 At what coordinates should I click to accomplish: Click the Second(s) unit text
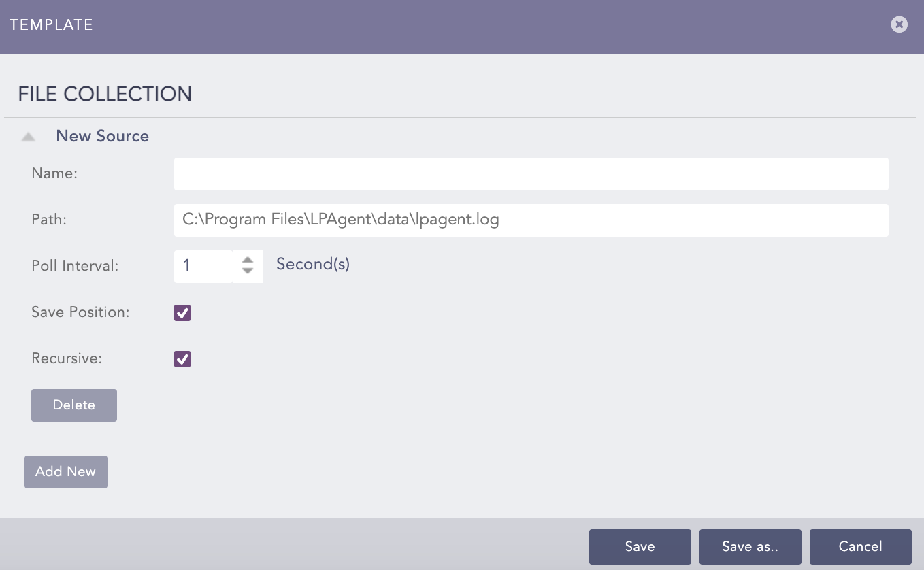313,265
